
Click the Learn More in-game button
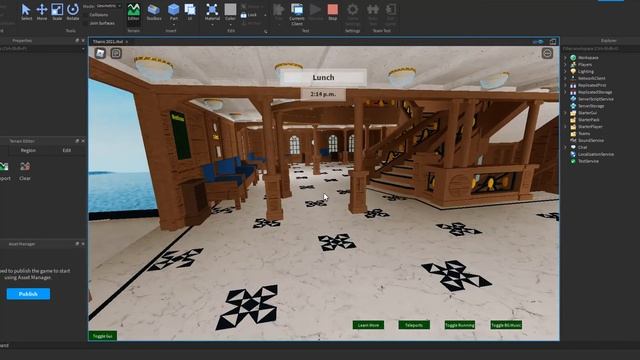[x=368, y=325]
